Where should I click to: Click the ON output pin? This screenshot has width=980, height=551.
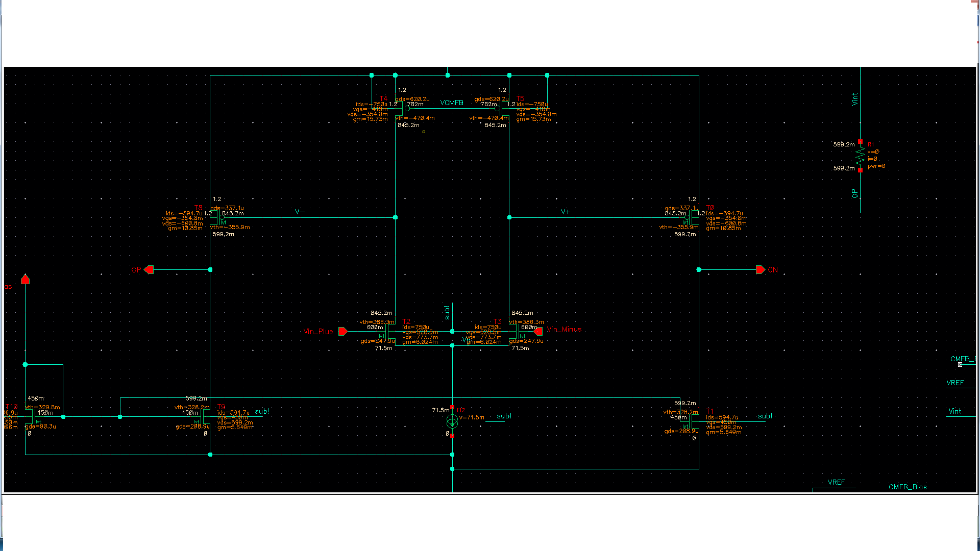[x=761, y=269]
